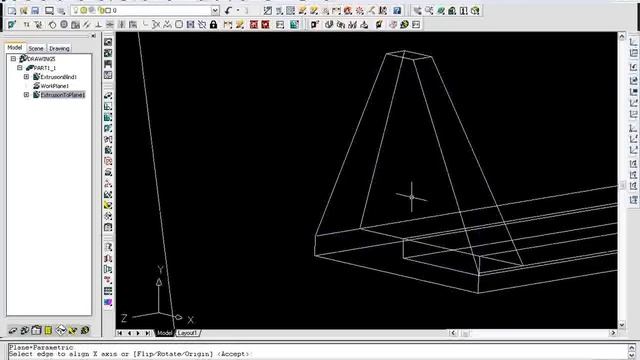Select the circle tool icon in second toolbar row
Viewport: 640px width, 360px height.
(53, 25)
